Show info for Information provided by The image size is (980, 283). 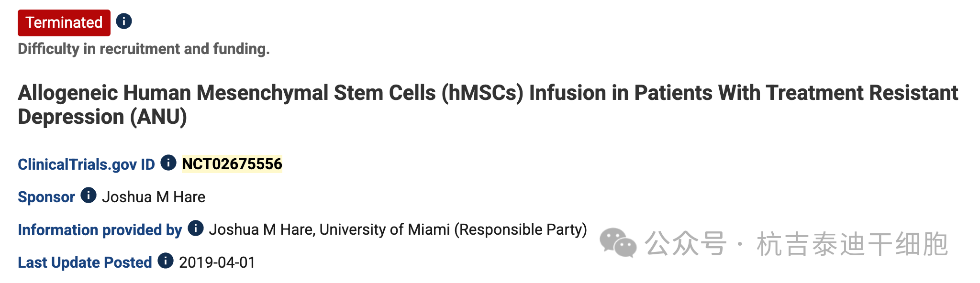[x=196, y=229]
